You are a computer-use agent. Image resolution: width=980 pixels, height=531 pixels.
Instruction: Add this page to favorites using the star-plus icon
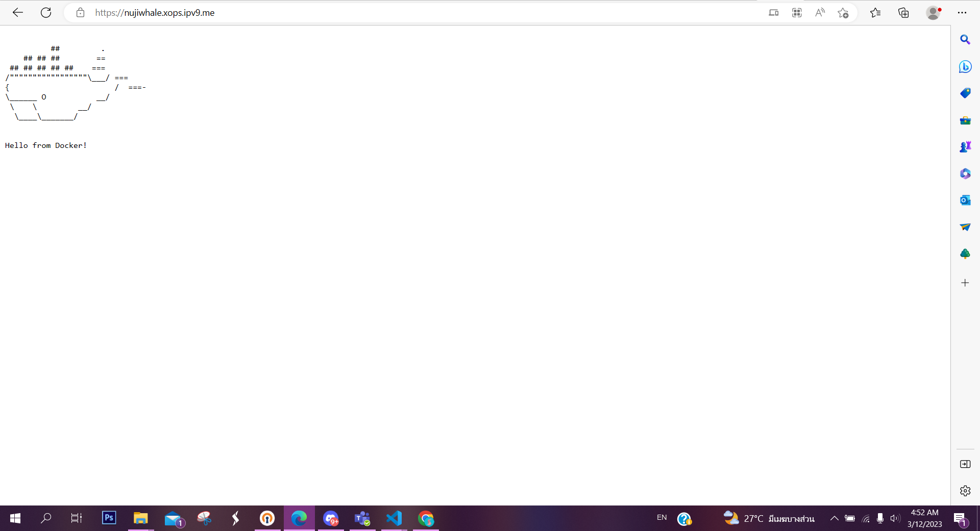[843, 13]
